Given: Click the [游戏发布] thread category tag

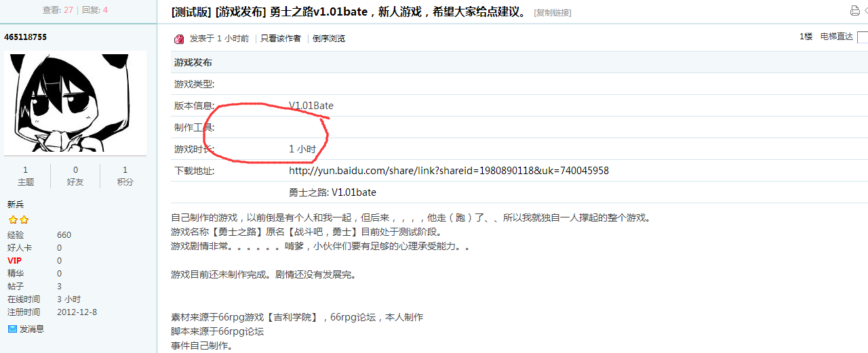Looking at the screenshot, I should coord(240,12).
